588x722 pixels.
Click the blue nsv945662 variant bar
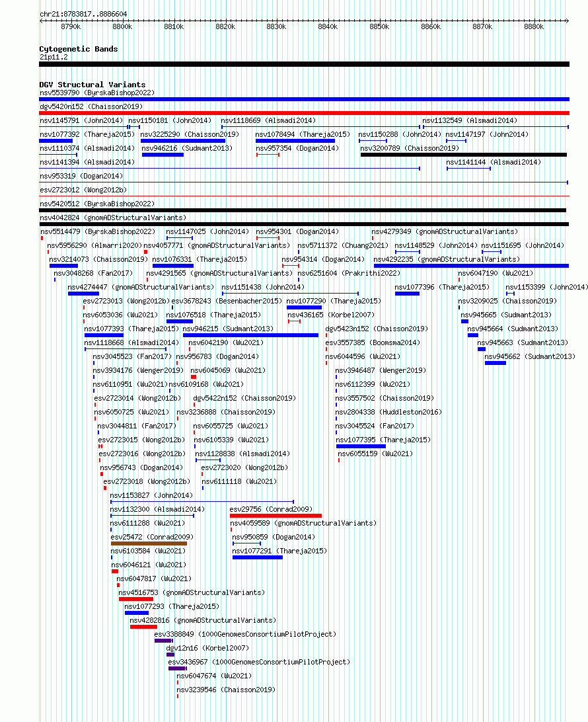pyautogui.click(x=496, y=363)
